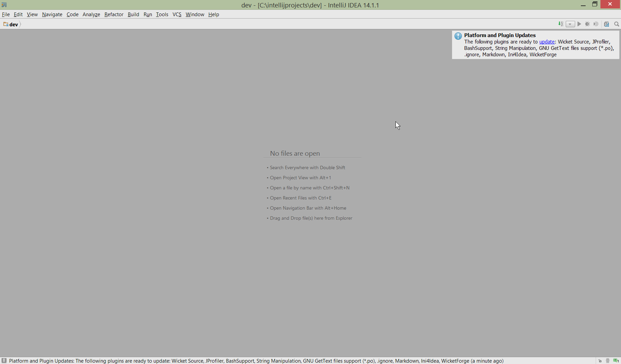Toggle read-only lock icon in status bar

point(600,361)
